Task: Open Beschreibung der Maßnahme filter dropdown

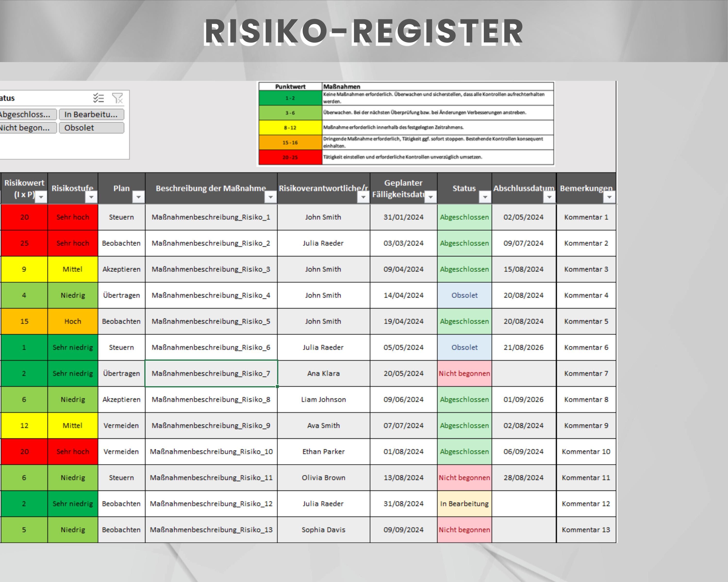Action: click(x=271, y=197)
